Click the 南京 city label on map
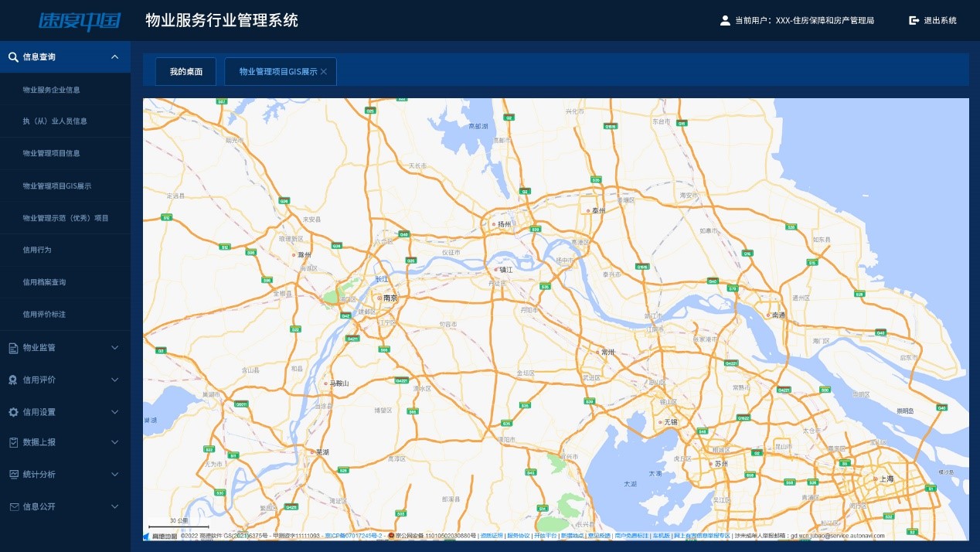 (389, 298)
